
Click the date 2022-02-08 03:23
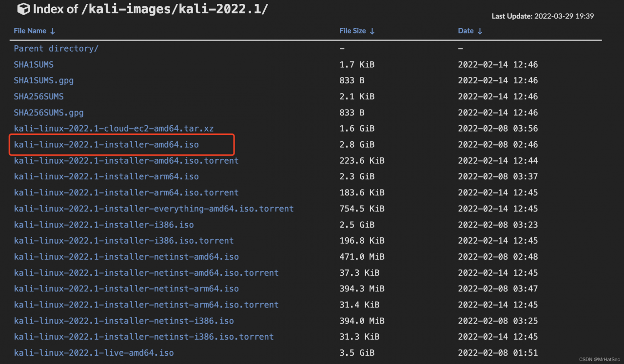[498, 225]
